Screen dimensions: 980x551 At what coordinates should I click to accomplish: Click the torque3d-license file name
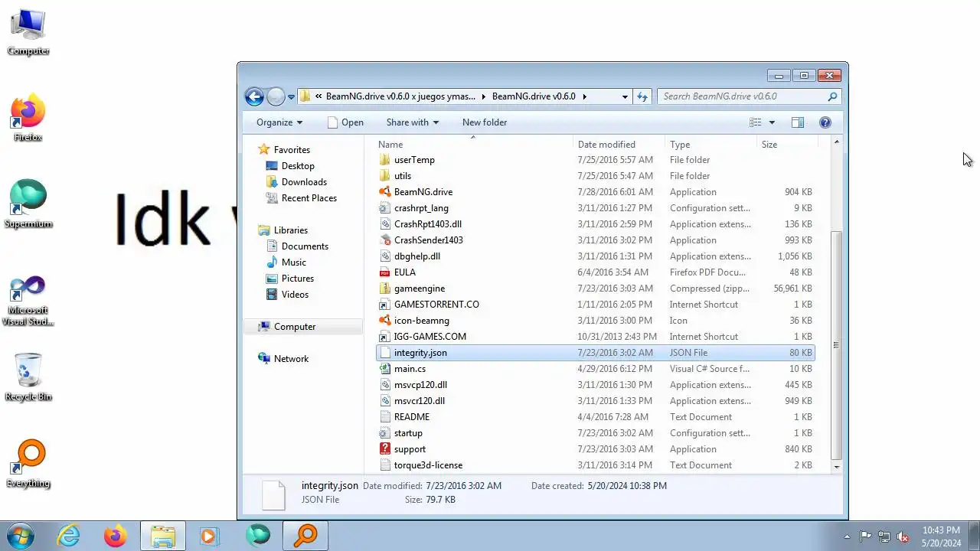(x=428, y=465)
